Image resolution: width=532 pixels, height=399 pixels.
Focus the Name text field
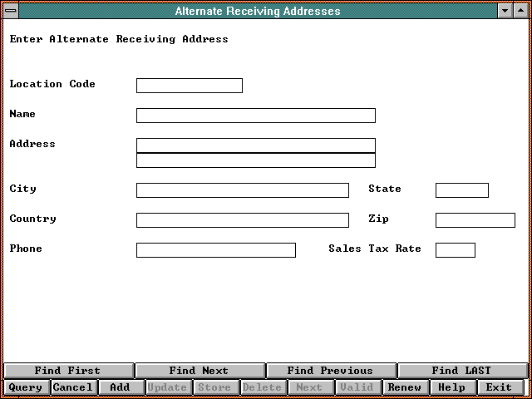click(255, 116)
